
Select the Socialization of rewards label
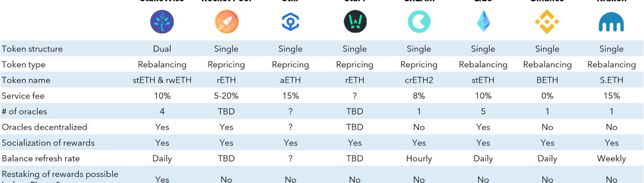(48, 143)
